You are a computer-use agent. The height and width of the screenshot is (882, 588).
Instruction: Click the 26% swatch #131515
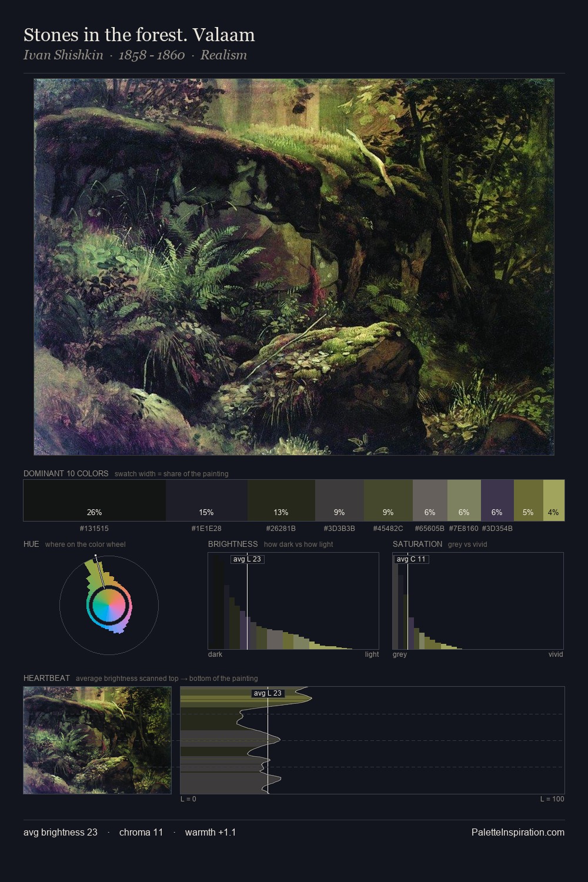click(94, 500)
